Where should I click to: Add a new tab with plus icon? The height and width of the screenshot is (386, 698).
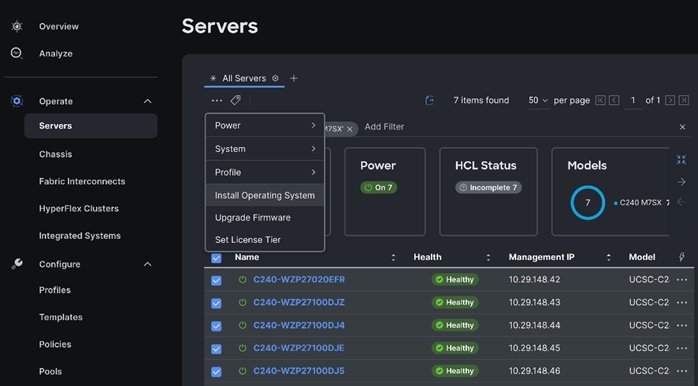coord(294,78)
